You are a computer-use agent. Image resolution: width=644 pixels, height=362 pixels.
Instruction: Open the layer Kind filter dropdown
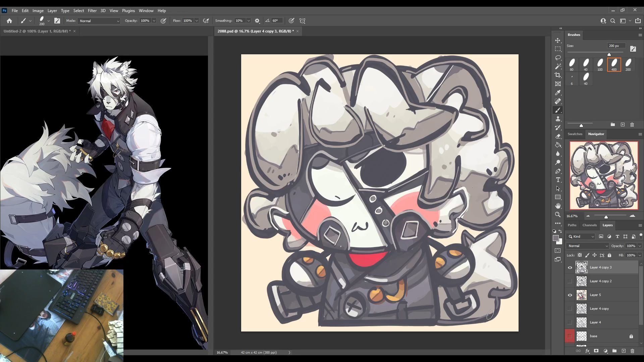coord(581,236)
